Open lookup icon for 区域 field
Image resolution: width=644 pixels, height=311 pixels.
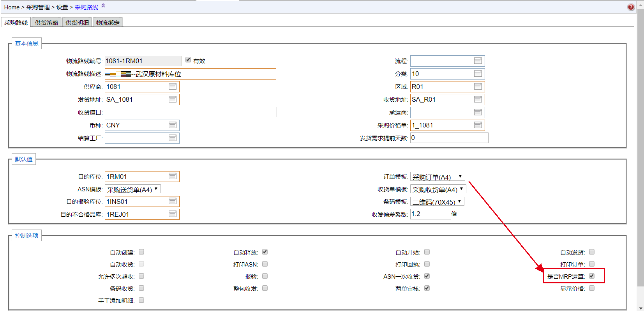(478, 87)
